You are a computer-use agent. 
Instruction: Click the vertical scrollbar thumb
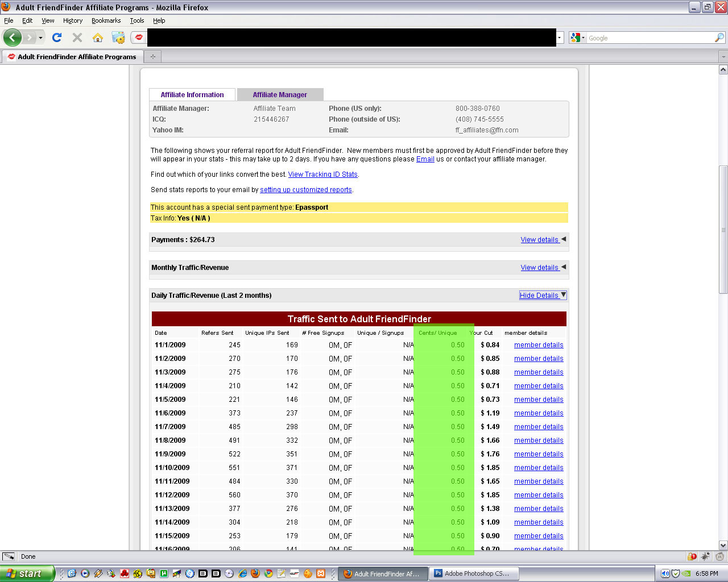pyautogui.click(x=723, y=230)
